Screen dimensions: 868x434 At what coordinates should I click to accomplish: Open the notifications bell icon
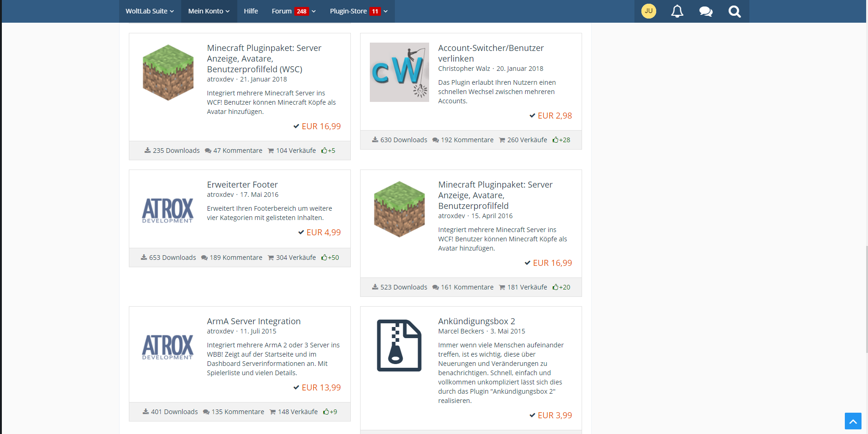click(677, 11)
